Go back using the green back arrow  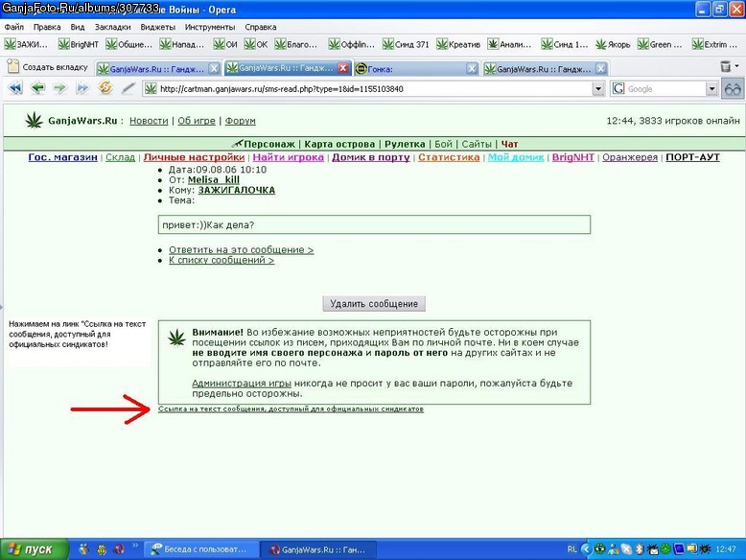pyautogui.click(x=37, y=88)
